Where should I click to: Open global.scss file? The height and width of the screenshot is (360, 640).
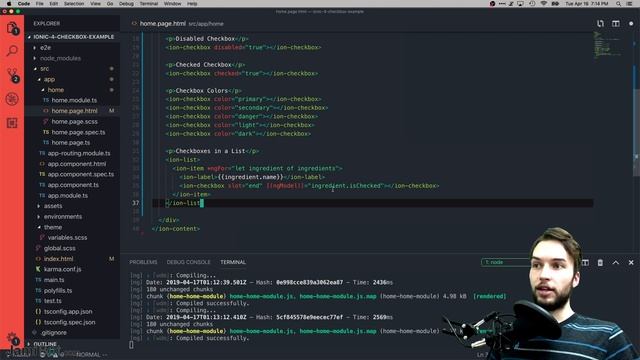pyautogui.click(x=60, y=248)
